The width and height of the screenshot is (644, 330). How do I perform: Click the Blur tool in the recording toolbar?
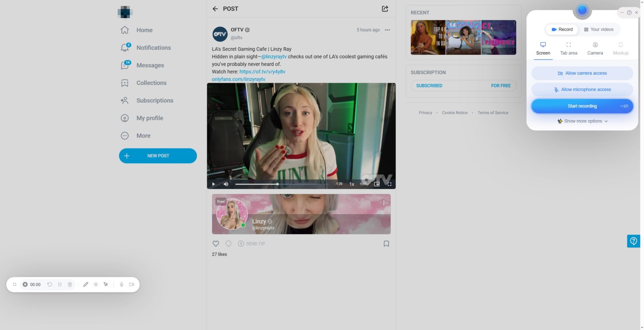pyautogui.click(x=96, y=284)
